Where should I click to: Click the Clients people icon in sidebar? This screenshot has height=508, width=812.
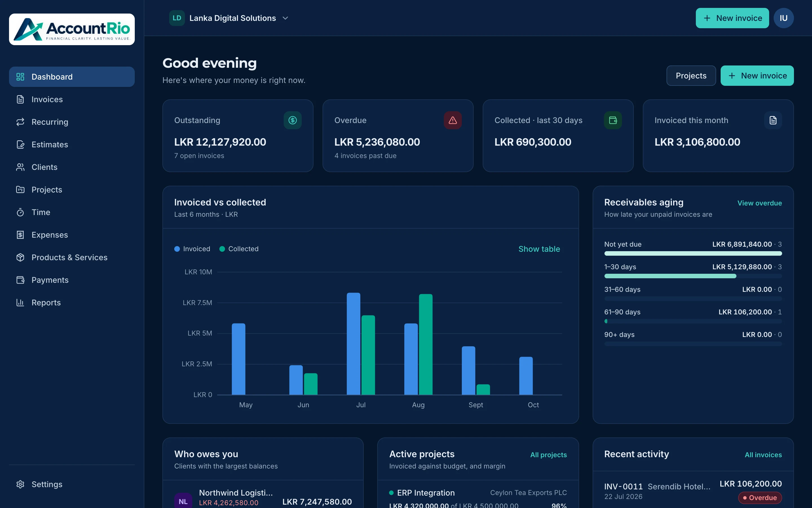pos(20,167)
